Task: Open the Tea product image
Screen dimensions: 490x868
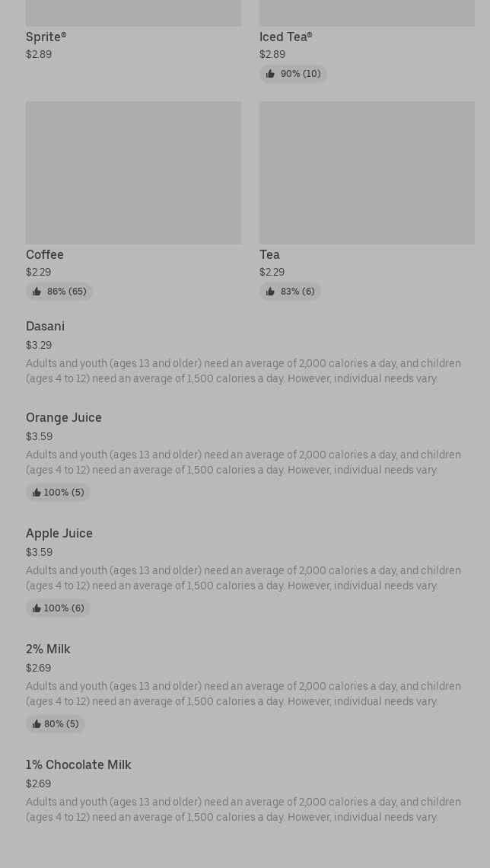Action: (x=367, y=173)
